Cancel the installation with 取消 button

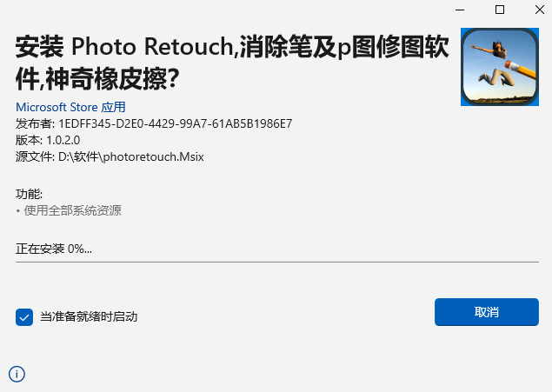coord(487,312)
